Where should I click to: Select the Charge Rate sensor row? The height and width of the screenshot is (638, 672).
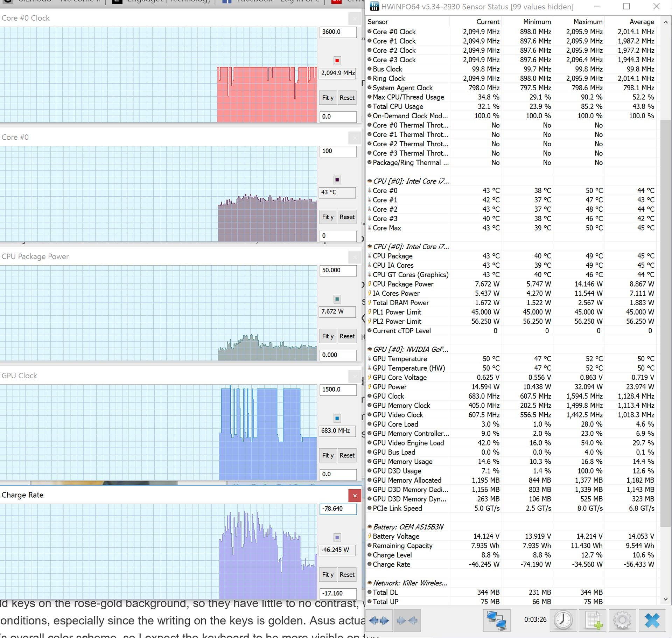coord(511,565)
